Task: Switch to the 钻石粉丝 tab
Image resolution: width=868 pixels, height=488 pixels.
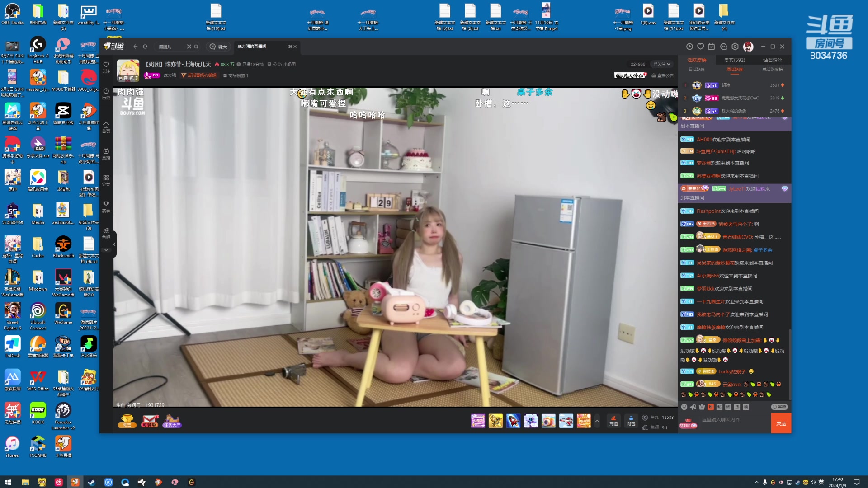Action: 772,60
